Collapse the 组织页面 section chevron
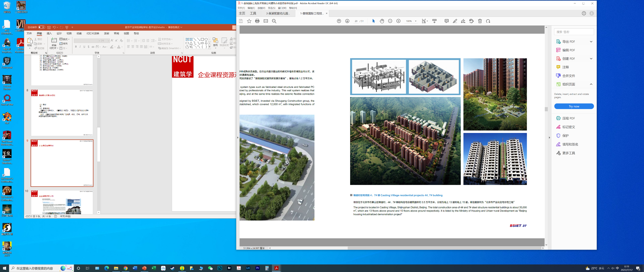 click(591, 84)
